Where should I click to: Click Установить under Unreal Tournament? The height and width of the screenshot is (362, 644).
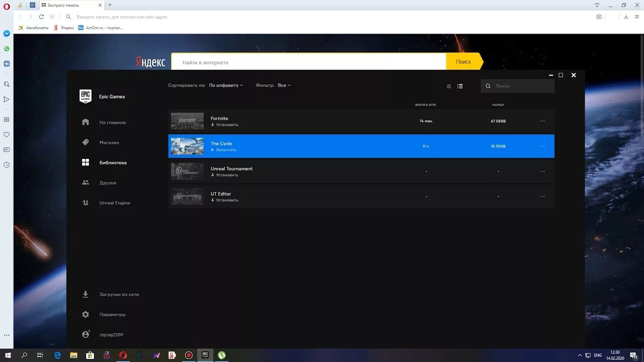224,175
